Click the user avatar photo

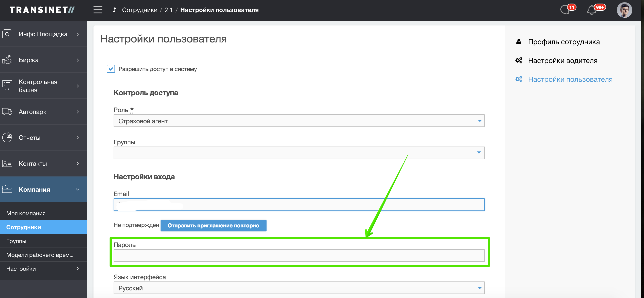pyautogui.click(x=624, y=10)
